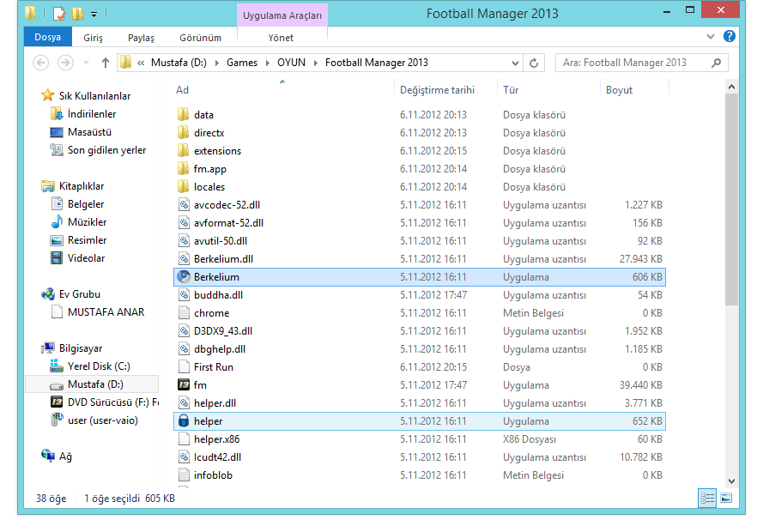Open Resimler library
Screen dimensions: 763x532
point(87,239)
